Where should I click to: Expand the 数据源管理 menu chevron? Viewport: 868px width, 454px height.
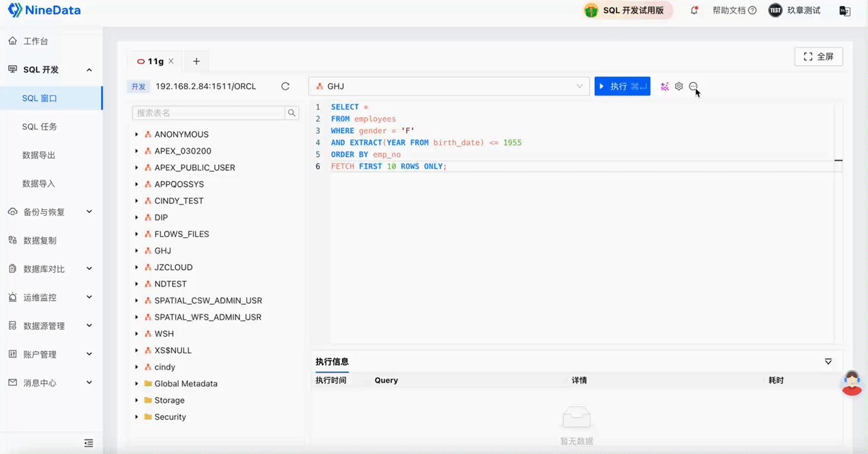[89, 326]
